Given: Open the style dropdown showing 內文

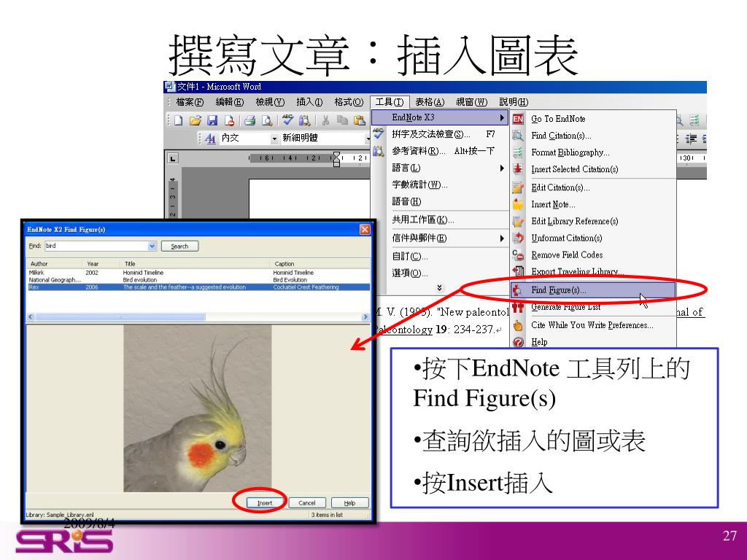Looking at the screenshot, I should [x=274, y=139].
